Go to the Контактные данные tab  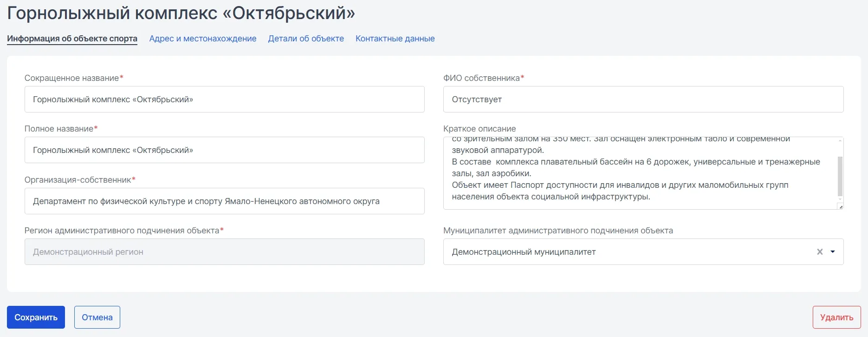click(395, 39)
